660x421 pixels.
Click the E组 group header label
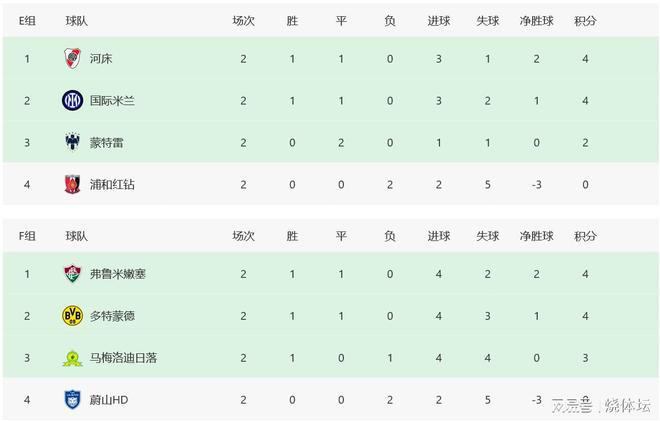pos(27,20)
